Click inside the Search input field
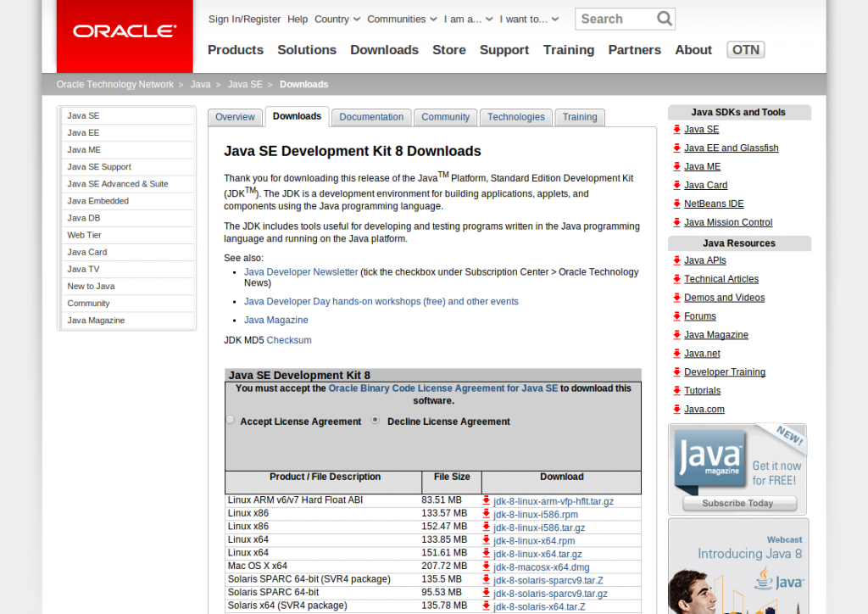Screen dimensions: 868x614 coord(615,19)
